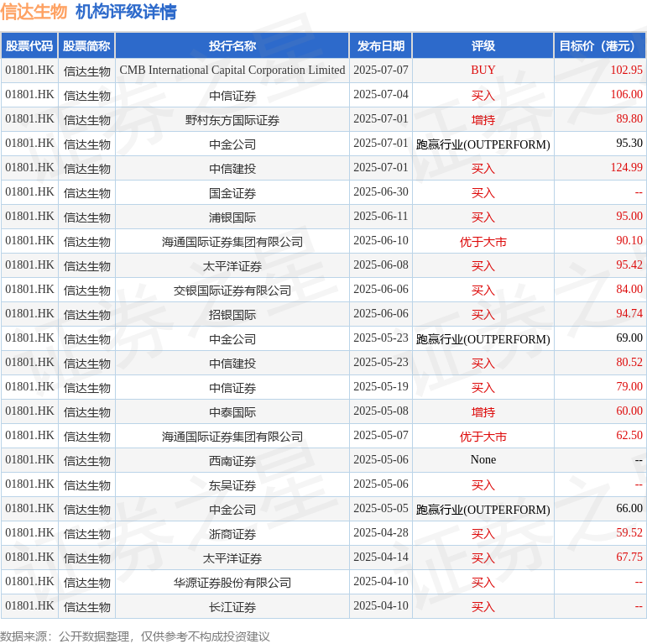
Task: Click date 2025-05-19
Action: tap(381, 387)
